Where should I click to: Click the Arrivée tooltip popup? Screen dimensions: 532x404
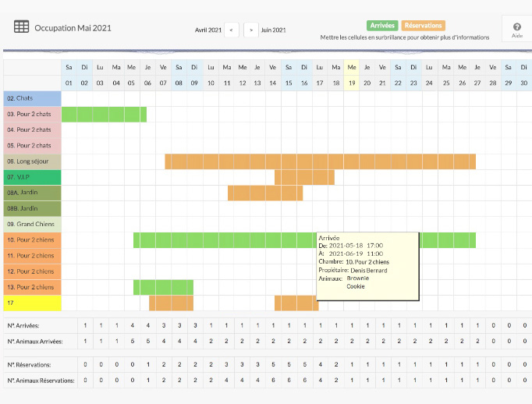(367, 266)
